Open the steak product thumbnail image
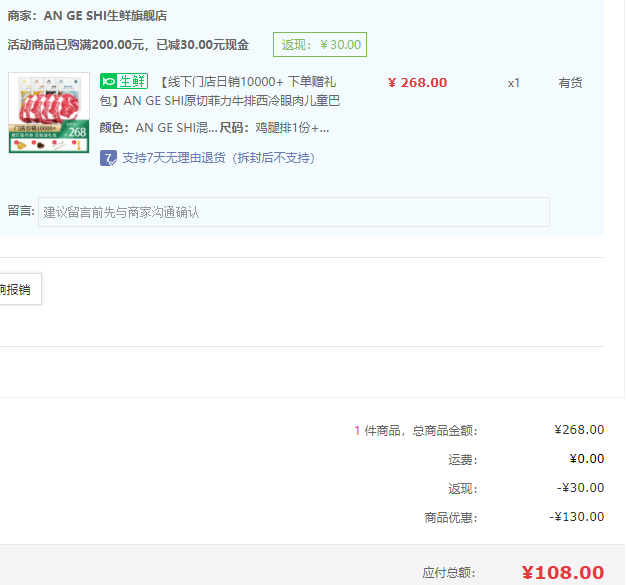Viewport: 627px width, 585px height. 49,113
